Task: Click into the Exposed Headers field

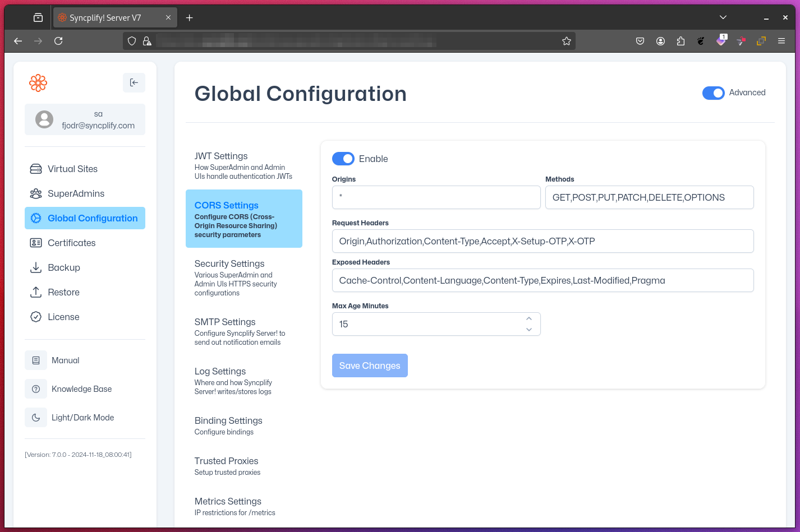Action: point(543,280)
